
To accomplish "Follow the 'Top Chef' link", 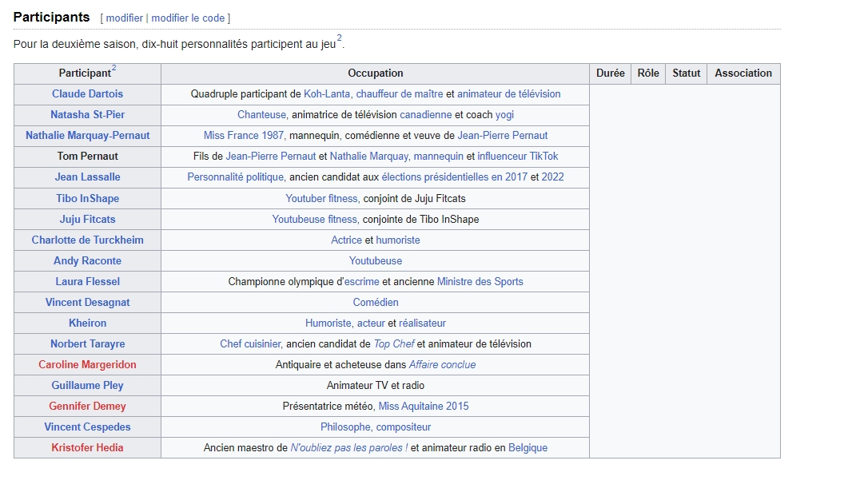I will coord(394,343).
